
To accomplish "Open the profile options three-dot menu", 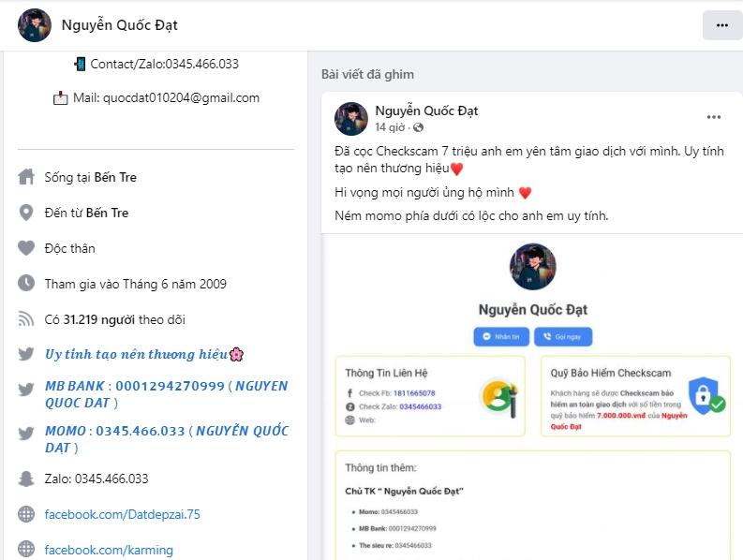I will click(x=722, y=25).
